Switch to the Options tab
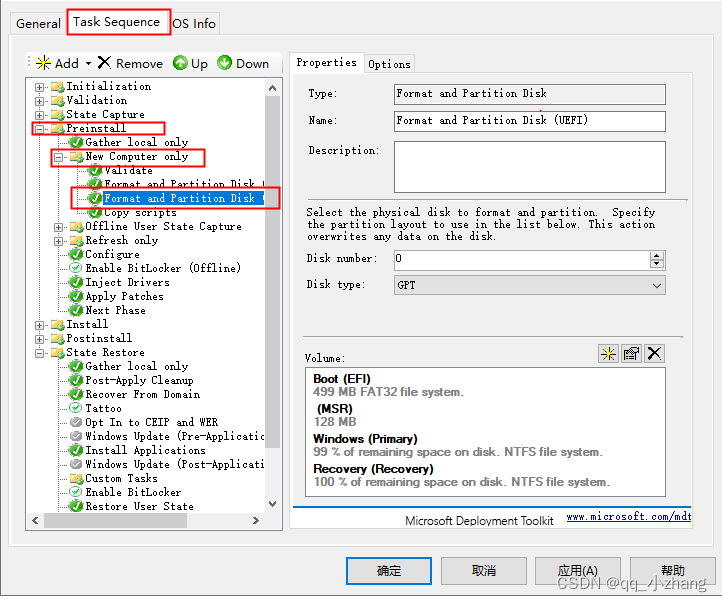Screen dimensions: 722x602 pos(389,64)
